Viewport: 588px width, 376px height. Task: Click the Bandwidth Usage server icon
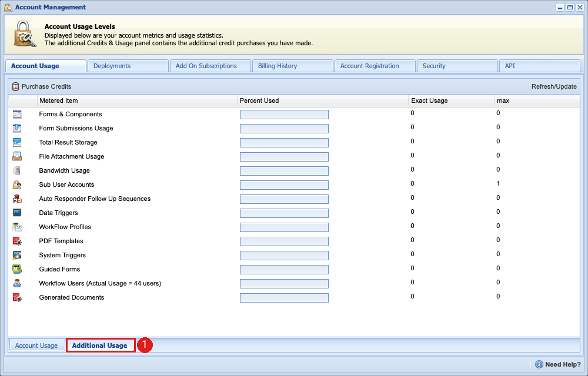[17, 170]
